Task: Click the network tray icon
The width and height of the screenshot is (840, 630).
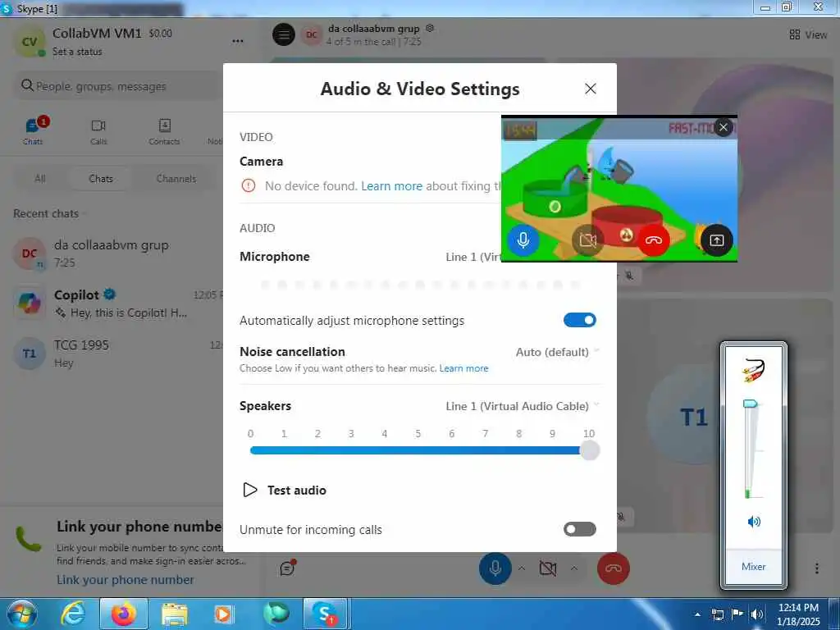Action: pos(718,614)
